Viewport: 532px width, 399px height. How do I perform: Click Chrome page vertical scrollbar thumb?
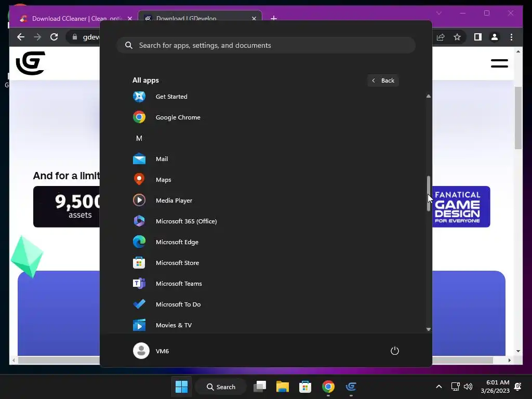518,118
